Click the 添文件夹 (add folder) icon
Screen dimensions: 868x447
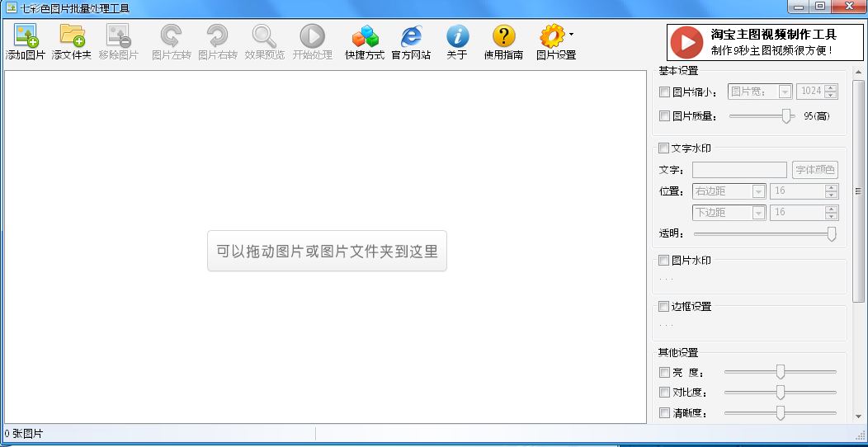click(72, 35)
